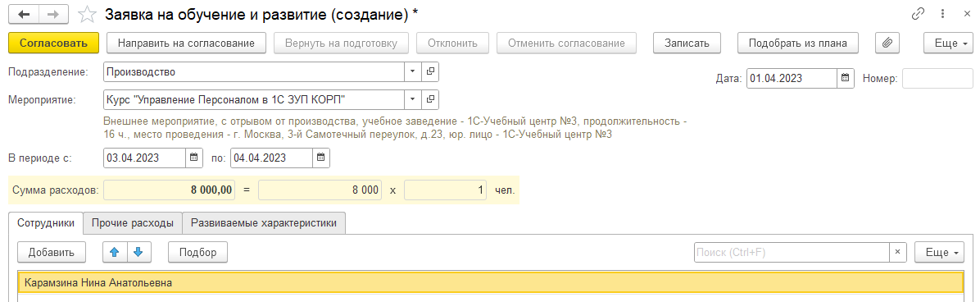Open the Развиваемые характеристики tab
Screen dimensions: 980x302
click(x=264, y=223)
